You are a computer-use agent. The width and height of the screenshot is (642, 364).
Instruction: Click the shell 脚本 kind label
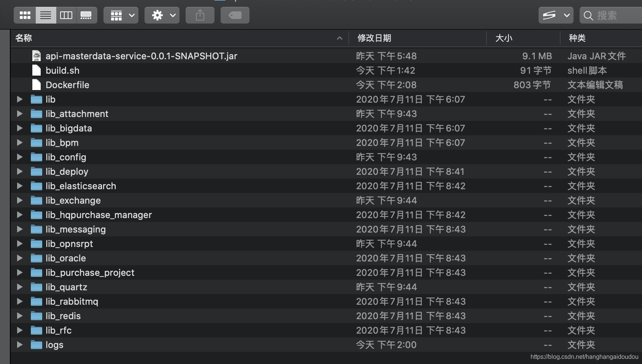(x=587, y=70)
